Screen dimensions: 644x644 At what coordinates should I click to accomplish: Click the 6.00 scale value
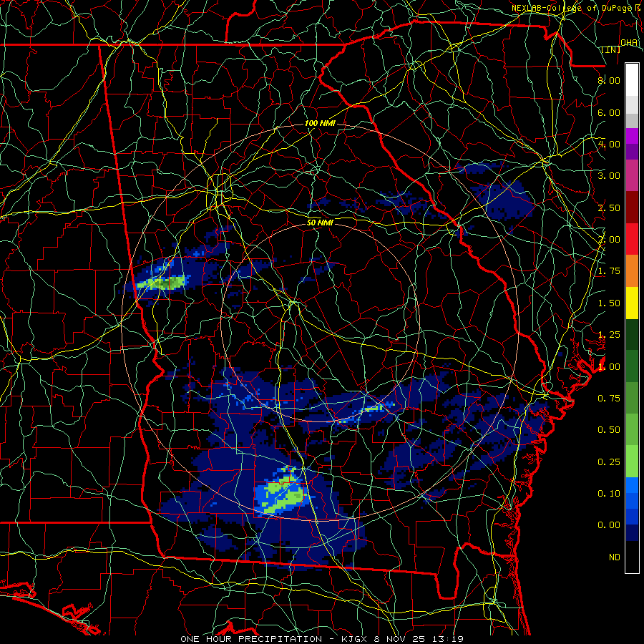[609, 112]
